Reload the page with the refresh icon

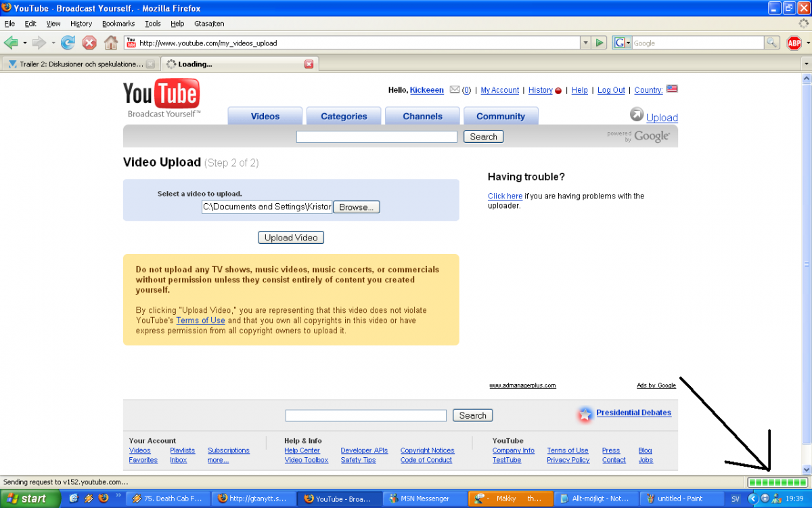68,43
